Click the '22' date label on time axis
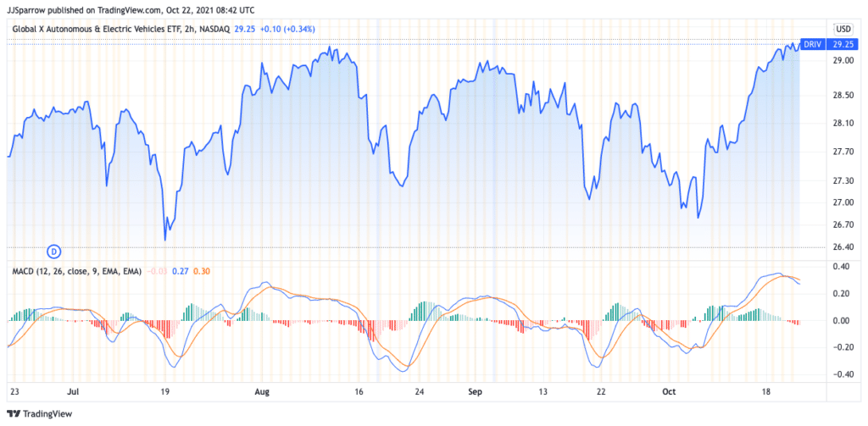Screen dimensions: 868x426 pyautogui.click(x=601, y=392)
